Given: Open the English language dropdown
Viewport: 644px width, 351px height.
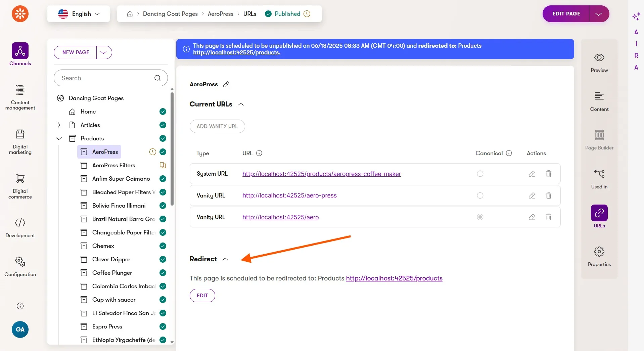Looking at the screenshot, I should (x=79, y=14).
